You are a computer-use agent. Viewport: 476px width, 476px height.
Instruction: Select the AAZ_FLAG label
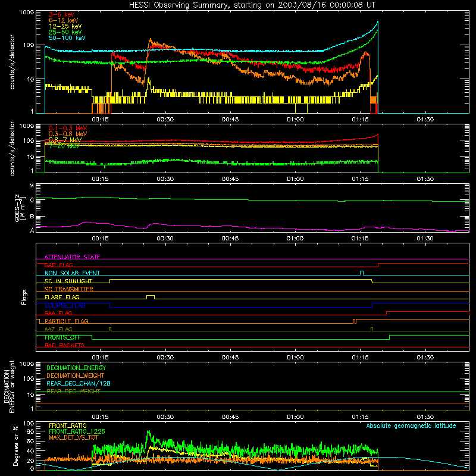coord(58,329)
